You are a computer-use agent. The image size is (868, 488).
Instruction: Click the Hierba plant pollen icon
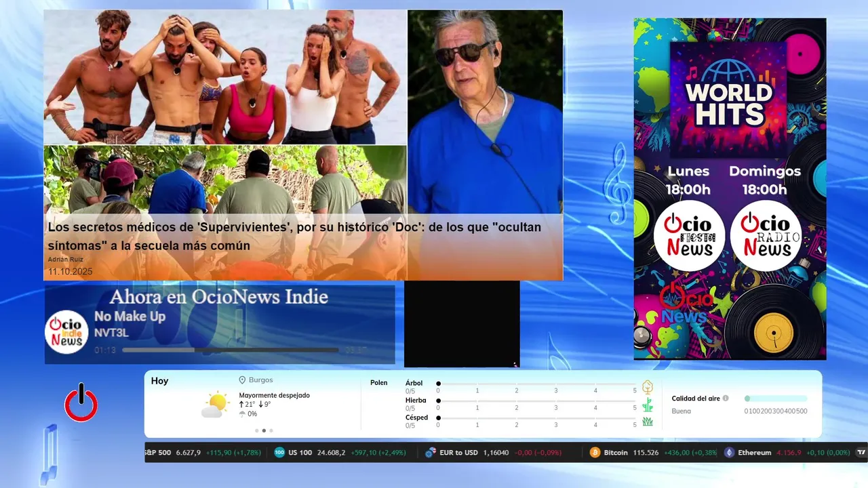[648, 405]
